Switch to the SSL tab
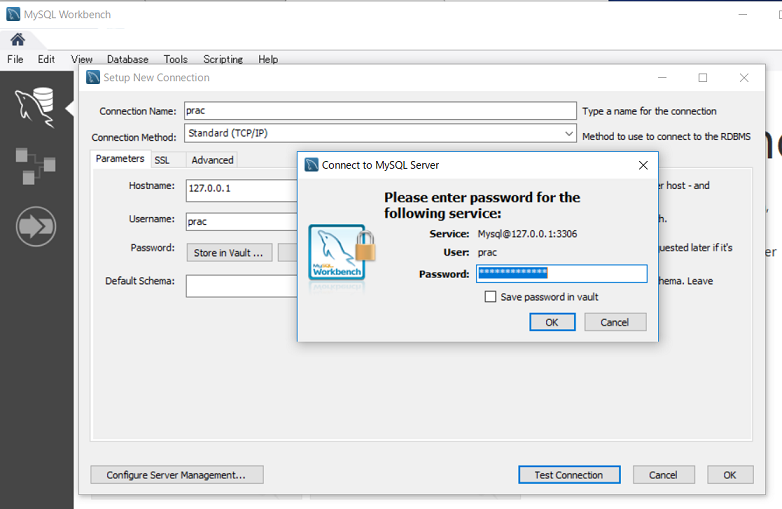Image resolution: width=782 pixels, height=509 pixels. pos(162,160)
